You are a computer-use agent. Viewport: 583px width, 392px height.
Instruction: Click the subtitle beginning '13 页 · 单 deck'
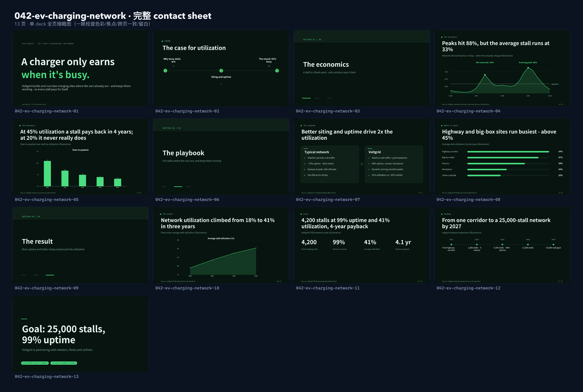coord(83,24)
